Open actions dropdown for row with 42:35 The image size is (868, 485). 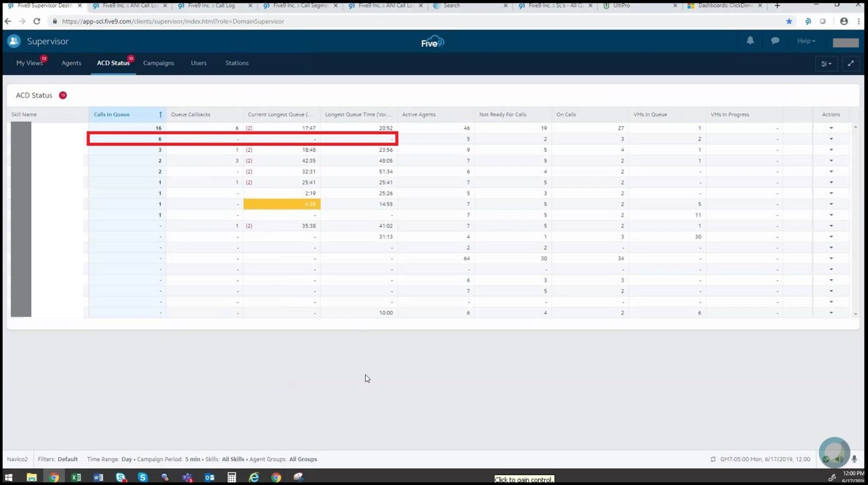[x=831, y=161]
